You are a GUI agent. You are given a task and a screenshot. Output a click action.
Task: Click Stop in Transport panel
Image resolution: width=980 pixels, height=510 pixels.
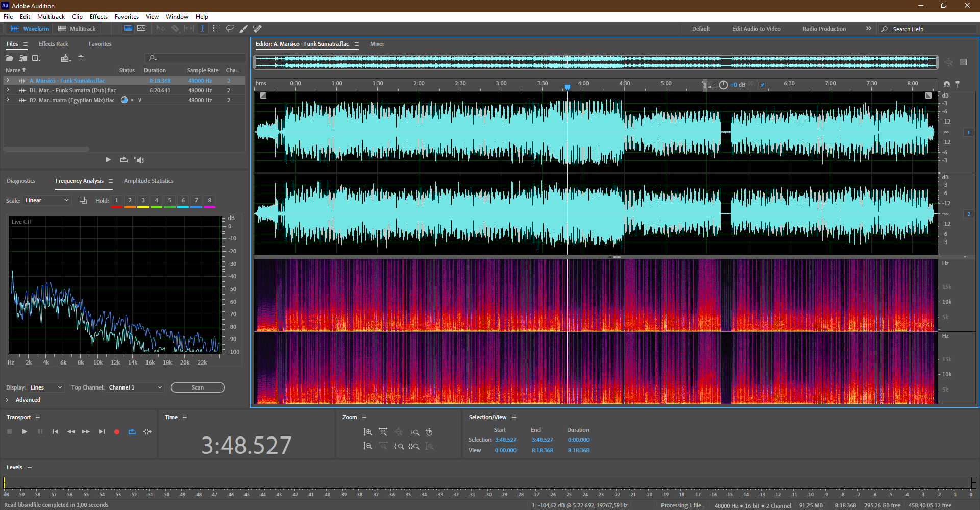pos(9,432)
